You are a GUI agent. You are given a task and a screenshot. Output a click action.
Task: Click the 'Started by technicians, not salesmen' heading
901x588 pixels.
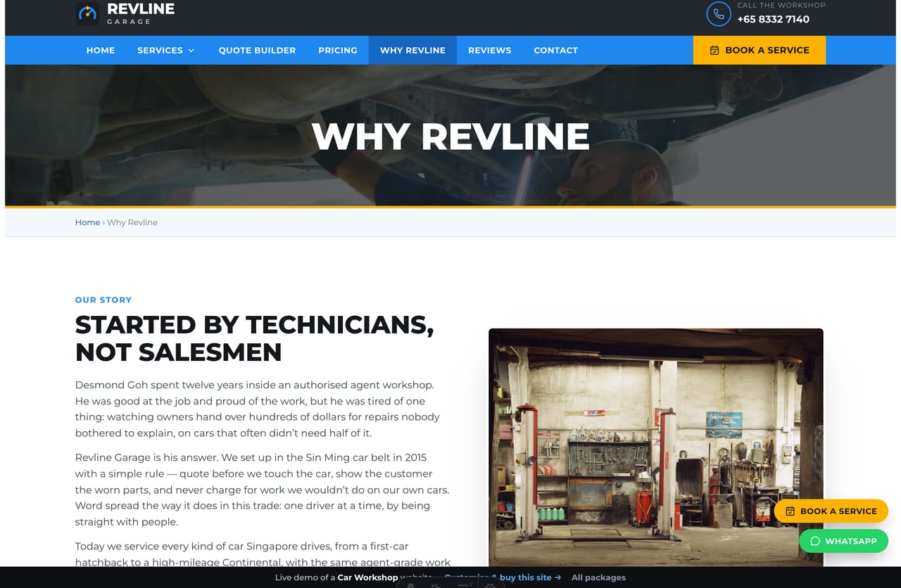coord(254,338)
